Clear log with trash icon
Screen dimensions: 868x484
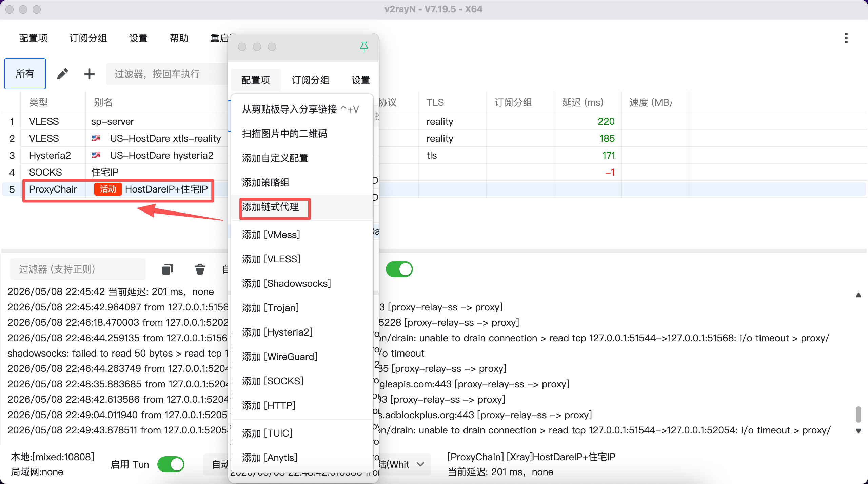pyautogui.click(x=200, y=269)
